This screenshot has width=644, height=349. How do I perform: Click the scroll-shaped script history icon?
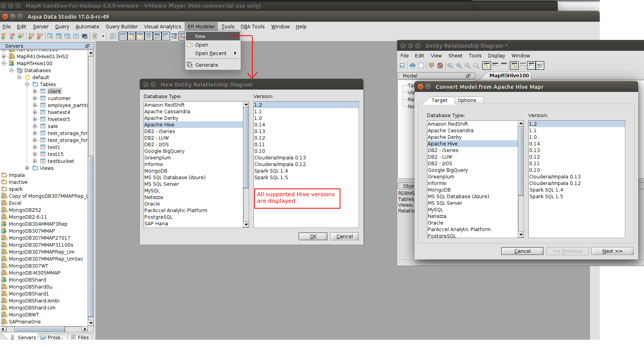click(x=113, y=36)
